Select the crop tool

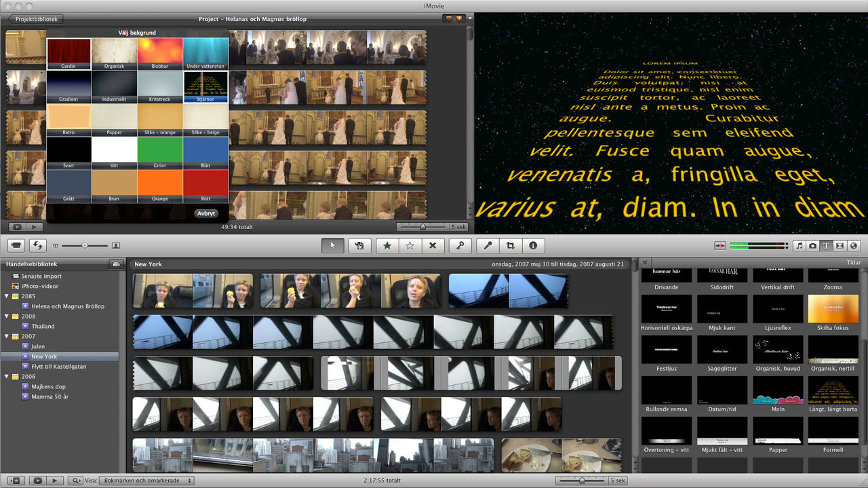click(x=510, y=245)
